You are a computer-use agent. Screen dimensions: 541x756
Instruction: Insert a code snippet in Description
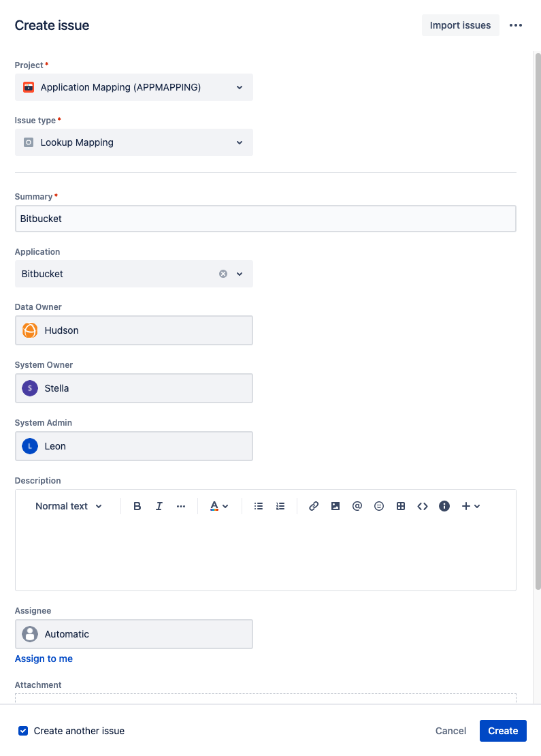(x=423, y=506)
